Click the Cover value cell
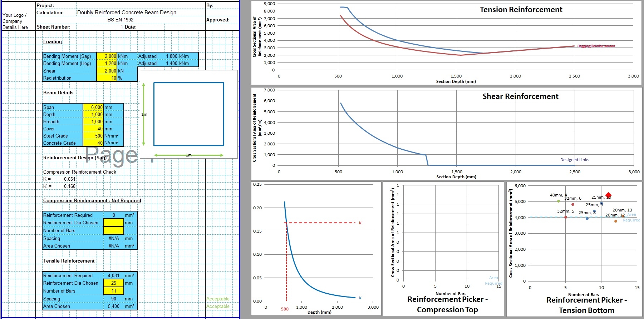The width and height of the screenshot is (644, 319). [x=93, y=129]
